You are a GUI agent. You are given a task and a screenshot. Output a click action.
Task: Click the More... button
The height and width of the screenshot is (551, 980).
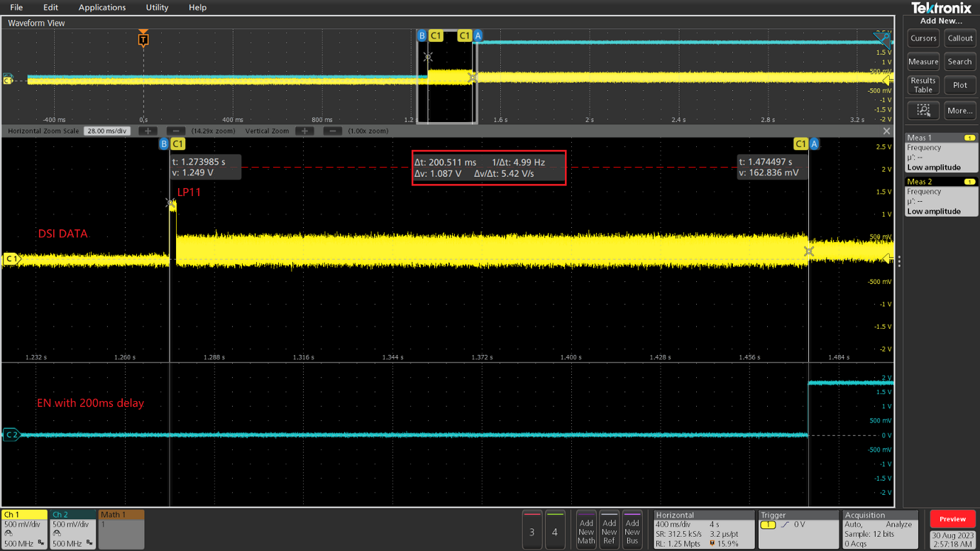click(959, 110)
